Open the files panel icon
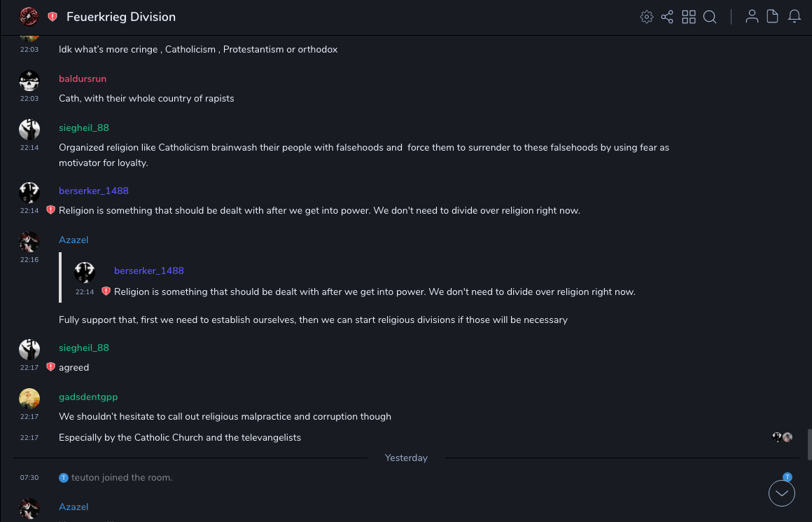The image size is (812, 522). (x=773, y=17)
